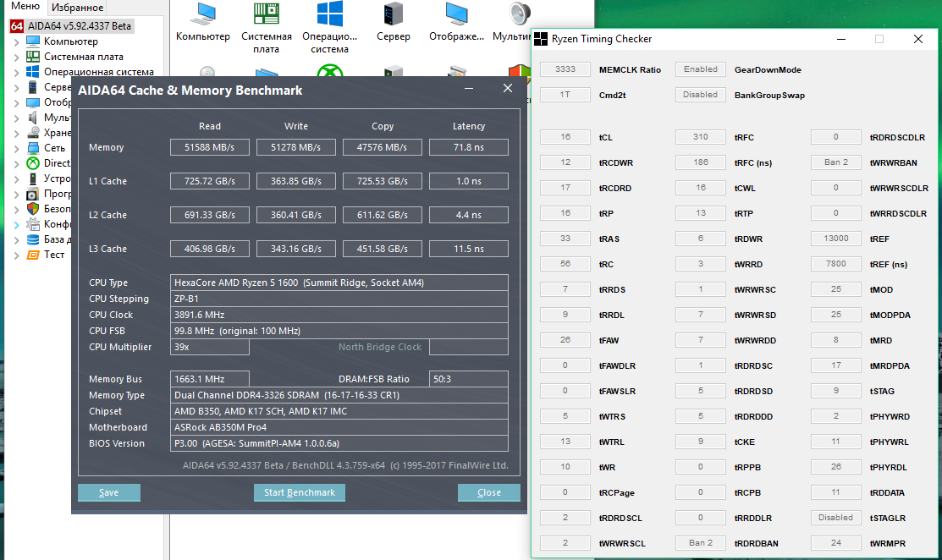Click the tSTAGLR Disabled field
The height and width of the screenshot is (560, 942).
[x=836, y=518]
